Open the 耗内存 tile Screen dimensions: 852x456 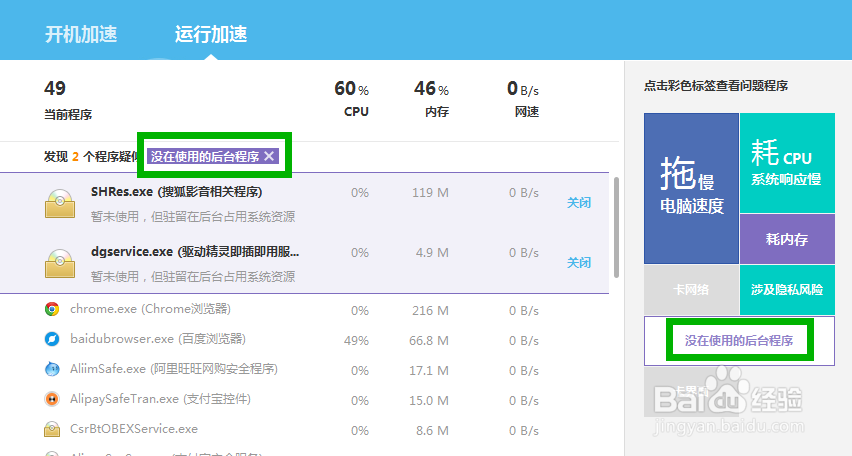point(787,239)
